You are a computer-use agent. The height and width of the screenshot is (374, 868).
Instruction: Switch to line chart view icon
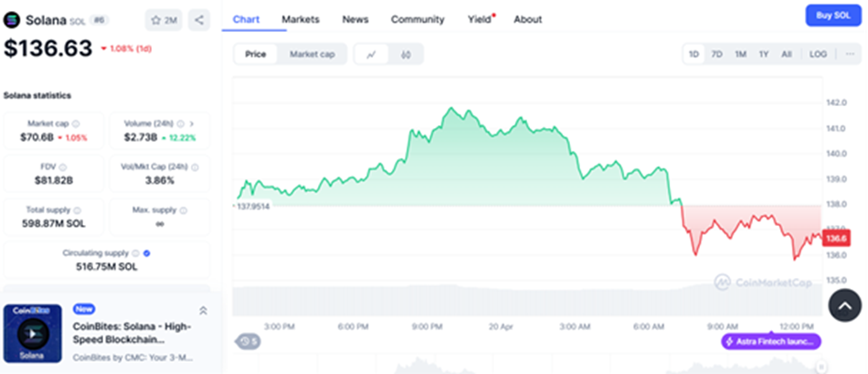[x=372, y=54]
